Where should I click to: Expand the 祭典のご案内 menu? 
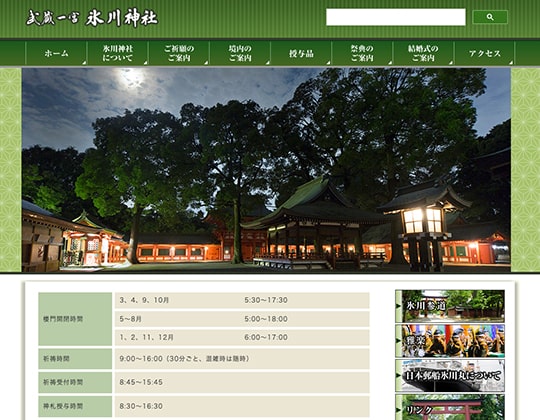coord(362,53)
